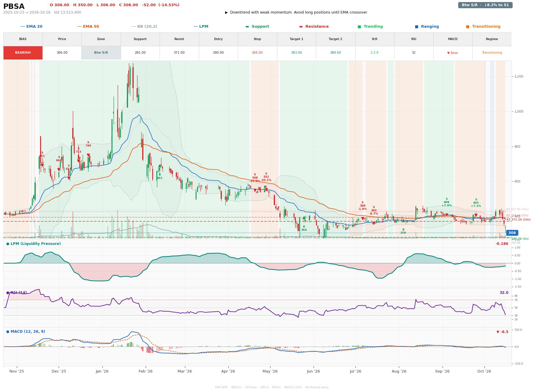Screen dimensions: 534x392
Task: Click the current price 306 tag
Action: 512,233
